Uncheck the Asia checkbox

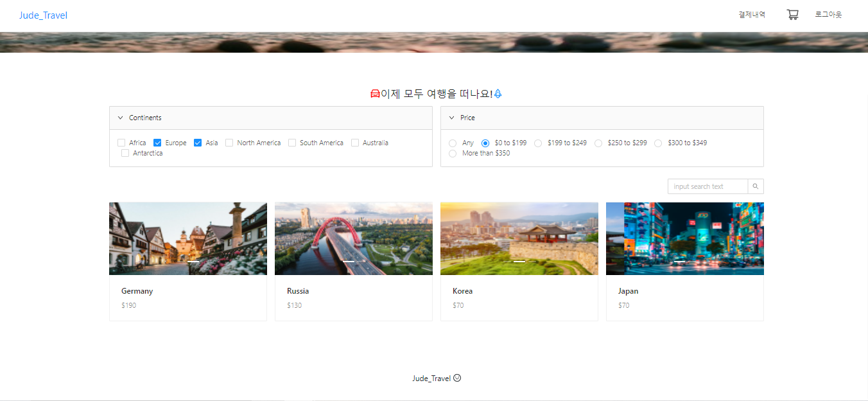198,143
